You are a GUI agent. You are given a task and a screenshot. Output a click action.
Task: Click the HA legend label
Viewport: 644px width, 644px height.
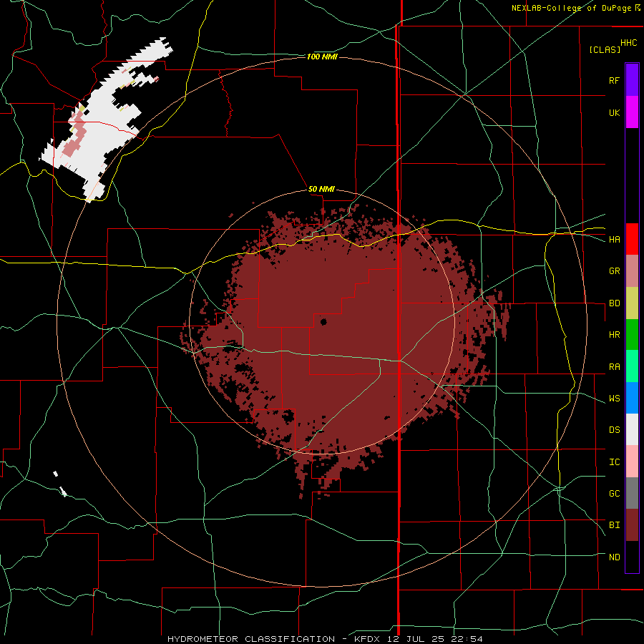click(x=614, y=240)
